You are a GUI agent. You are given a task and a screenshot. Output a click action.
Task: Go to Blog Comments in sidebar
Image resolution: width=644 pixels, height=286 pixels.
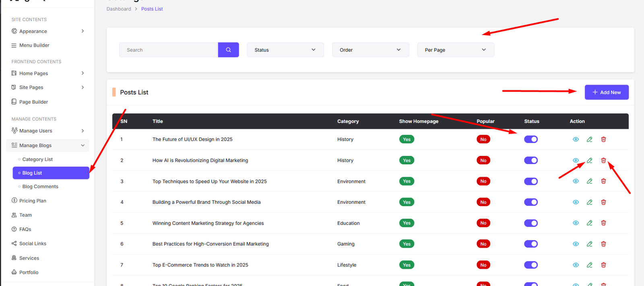[x=40, y=187]
